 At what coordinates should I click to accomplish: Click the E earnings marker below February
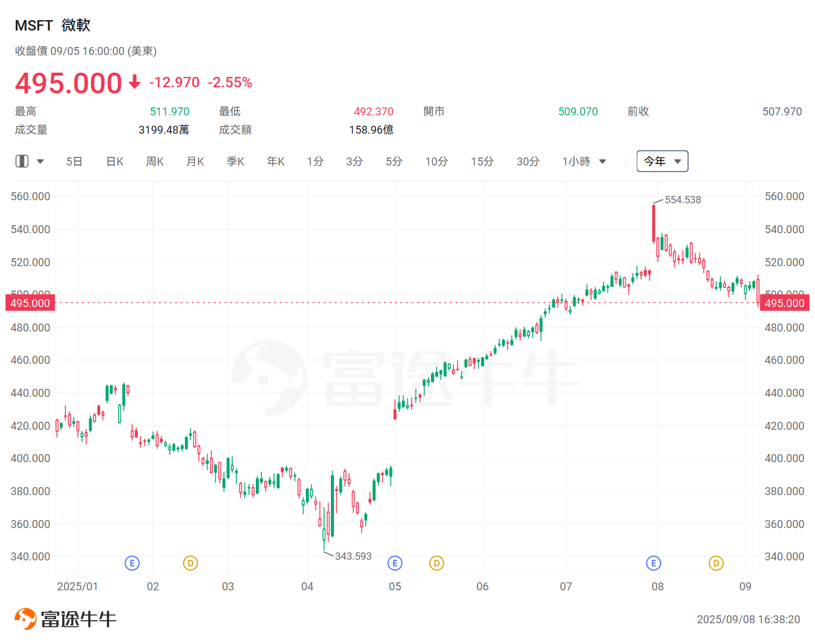[x=132, y=563]
